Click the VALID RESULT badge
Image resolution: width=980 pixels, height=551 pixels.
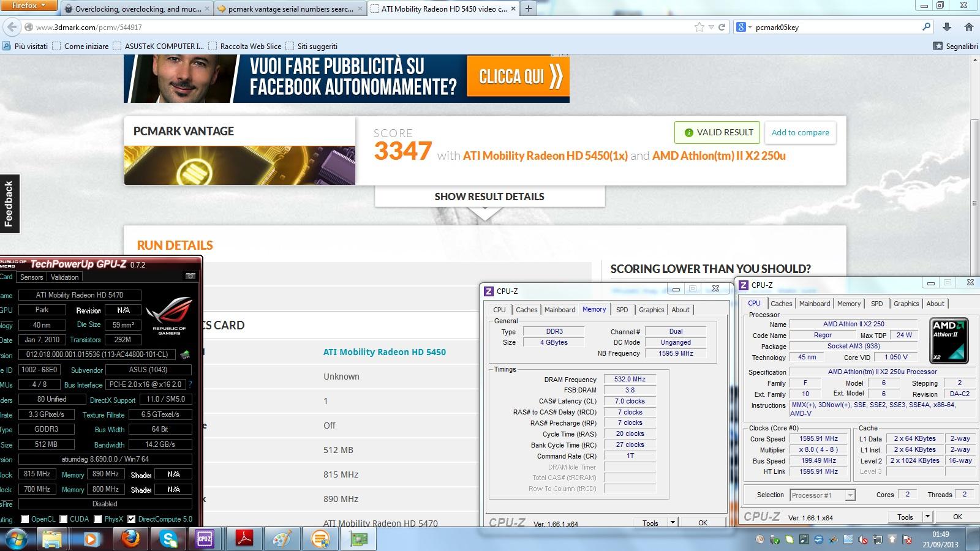pos(717,132)
